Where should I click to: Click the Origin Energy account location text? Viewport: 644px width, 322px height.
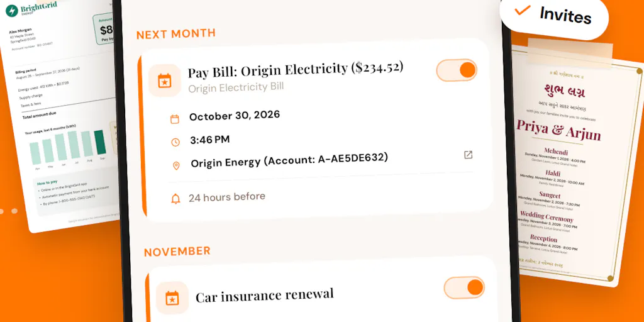coord(289,160)
